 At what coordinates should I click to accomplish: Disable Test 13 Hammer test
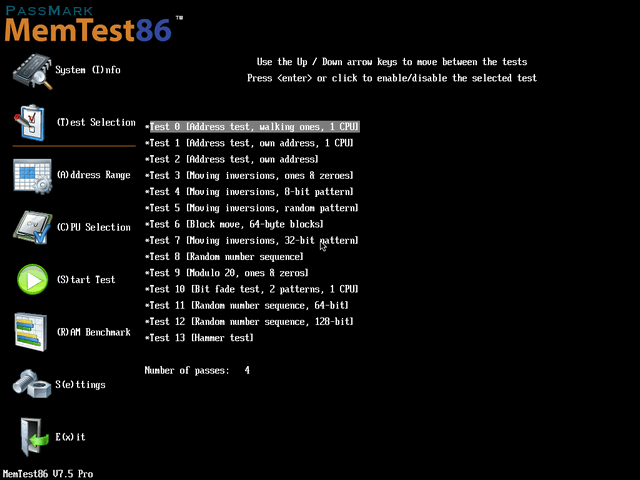(x=199, y=338)
